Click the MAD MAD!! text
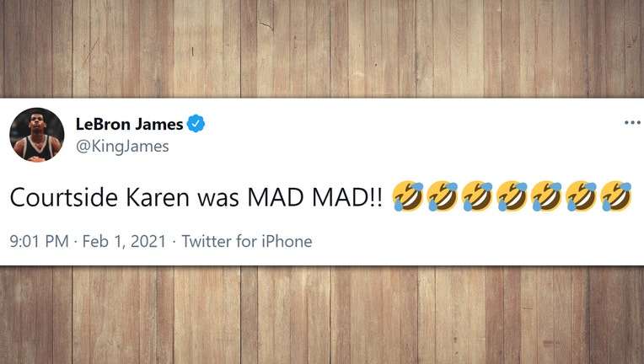This screenshot has height=364, width=644. tap(315, 197)
